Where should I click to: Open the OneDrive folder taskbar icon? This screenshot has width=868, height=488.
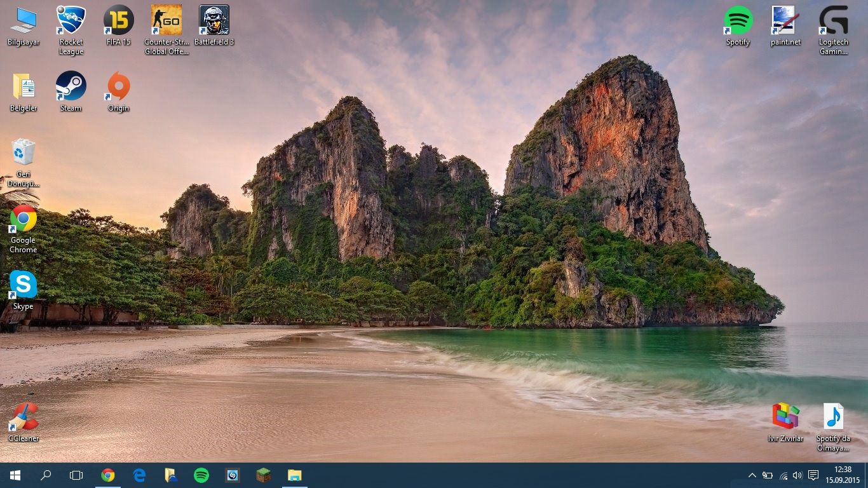click(x=170, y=475)
